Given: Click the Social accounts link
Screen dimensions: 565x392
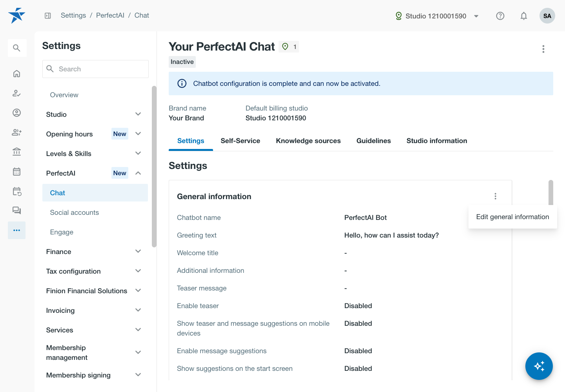Looking at the screenshot, I should coord(75,212).
